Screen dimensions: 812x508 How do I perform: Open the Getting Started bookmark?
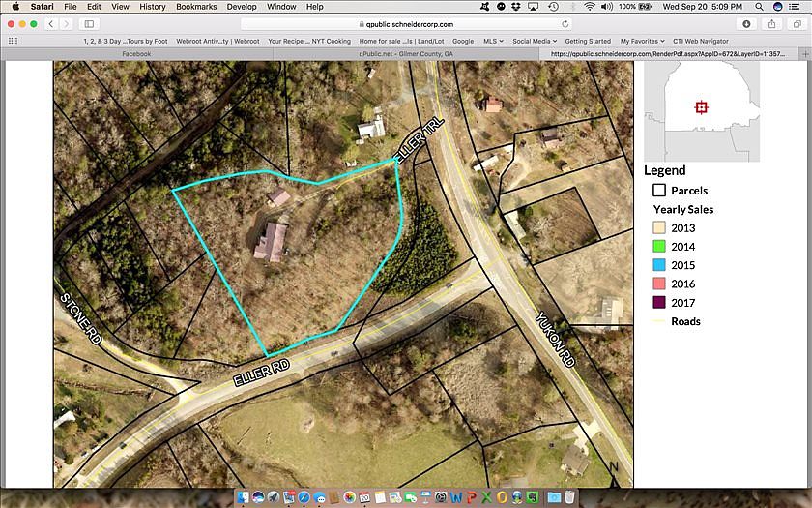click(x=588, y=41)
